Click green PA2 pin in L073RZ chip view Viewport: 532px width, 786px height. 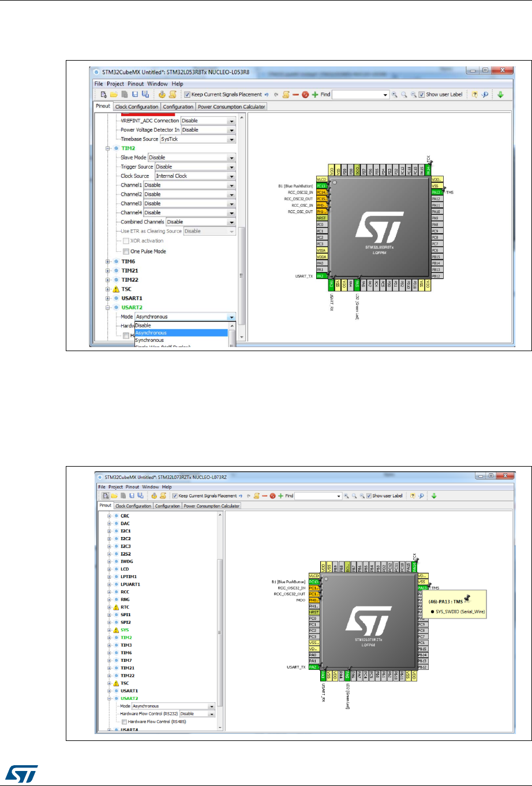pos(314,667)
